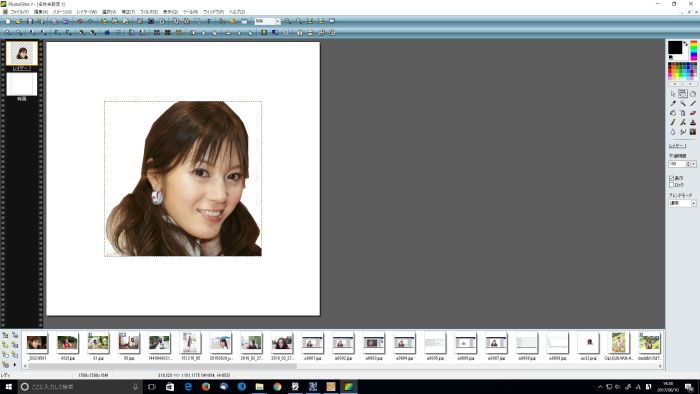Toggle the 表示 visible checkbox
Screen dimensions: 700x394
pos(671,178)
